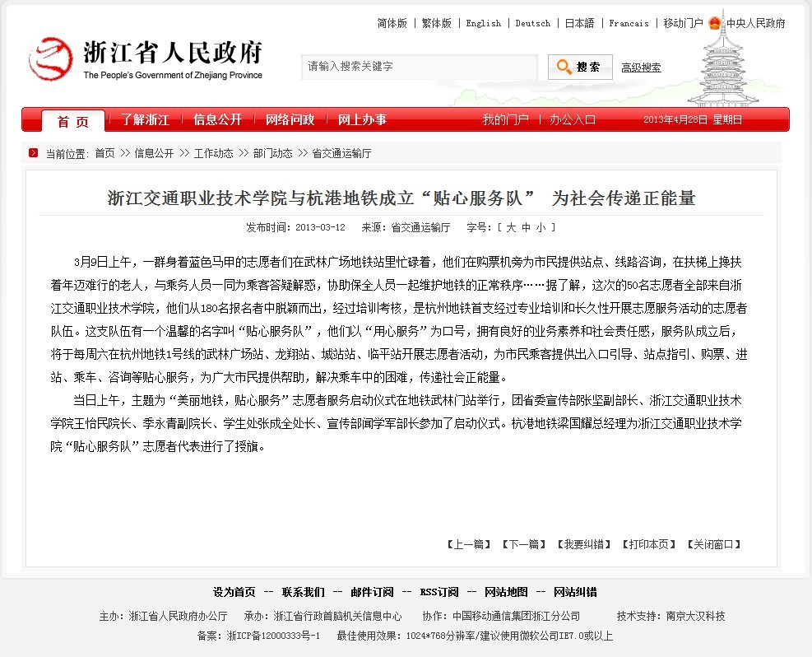812x657 pixels.
Task: Click publish date 2013-03-12
Action: [320, 227]
